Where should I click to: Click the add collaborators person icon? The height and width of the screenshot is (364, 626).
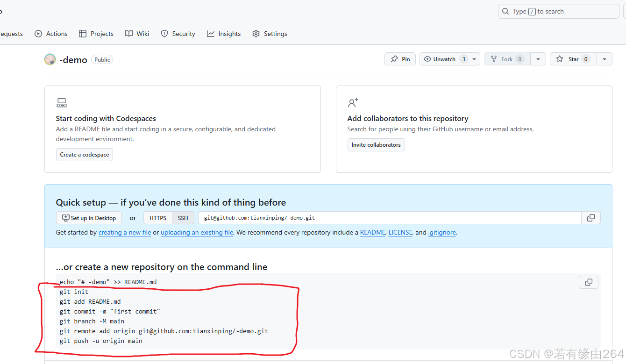coord(353,103)
